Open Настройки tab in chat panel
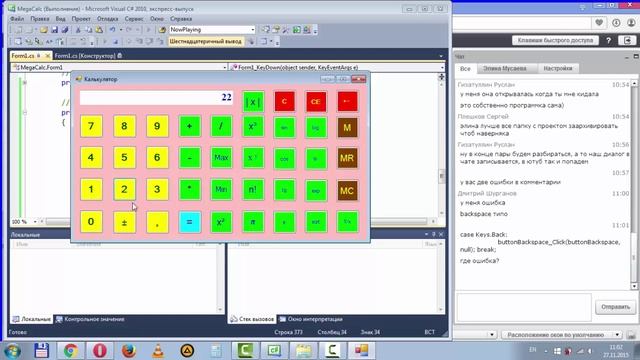Screen dimensions: 640x360 click(x=558, y=69)
